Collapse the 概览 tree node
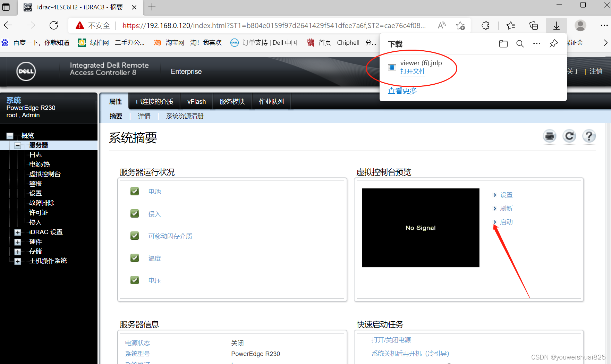This screenshot has height=364, width=611. coord(10,136)
